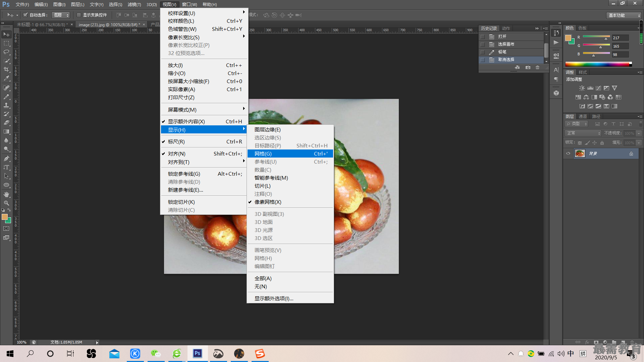This screenshot has height=362, width=644.
Task: Switch to Swatches tab
Action: tap(583, 28)
